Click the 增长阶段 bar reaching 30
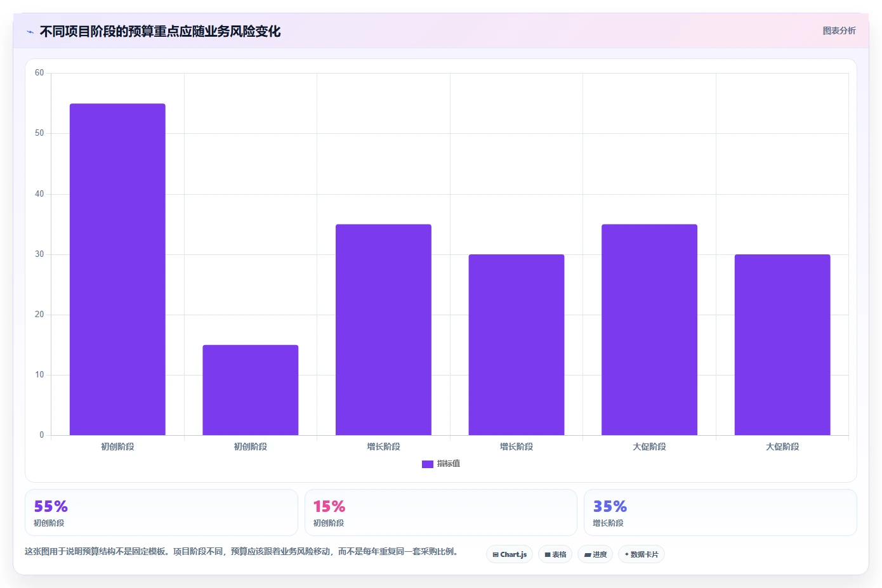 (x=517, y=344)
